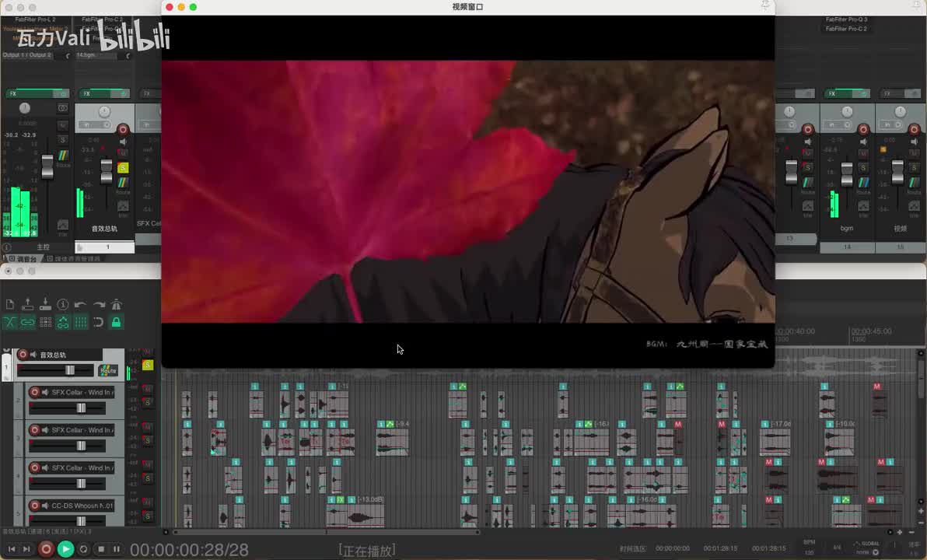This screenshot has width=927, height=560.
Task: Redo action with the redo arrow
Action: tap(99, 305)
